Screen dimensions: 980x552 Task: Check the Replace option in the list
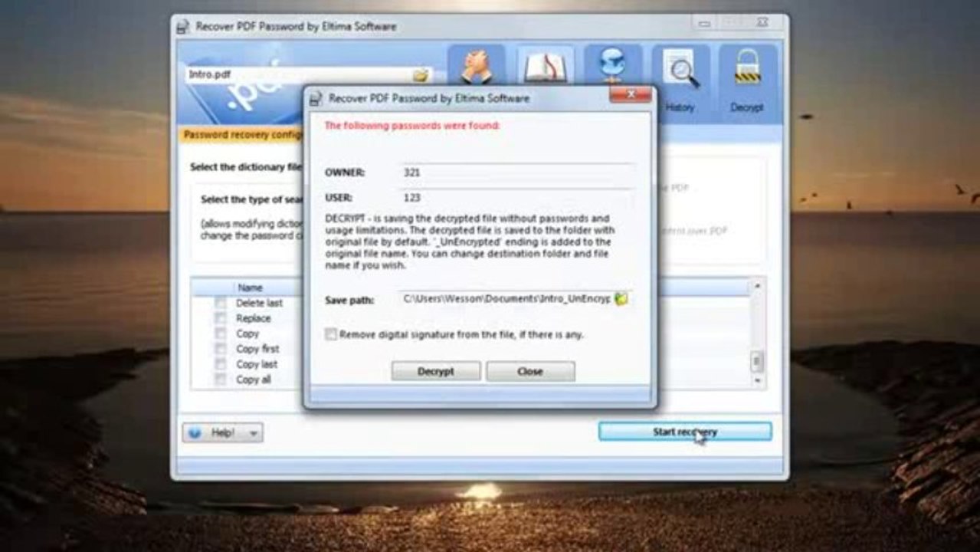[221, 318]
